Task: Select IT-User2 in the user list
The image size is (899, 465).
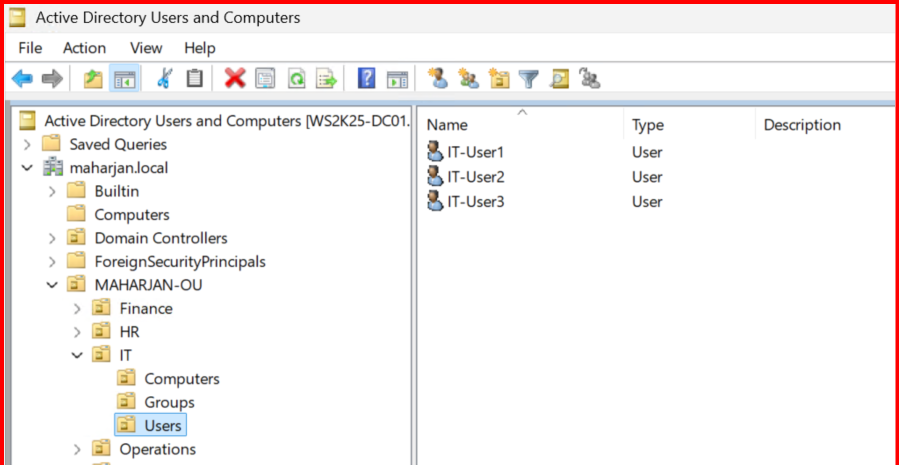Action: coord(475,177)
